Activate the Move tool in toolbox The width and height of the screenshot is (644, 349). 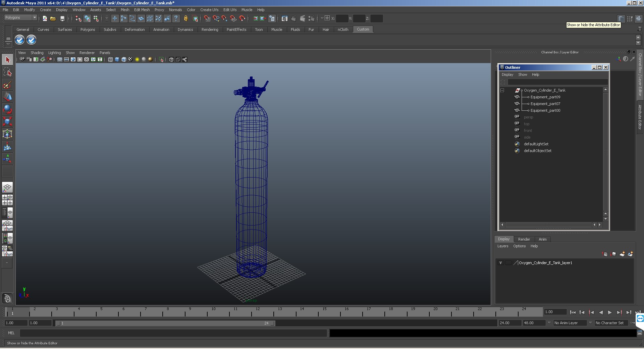(7, 97)
